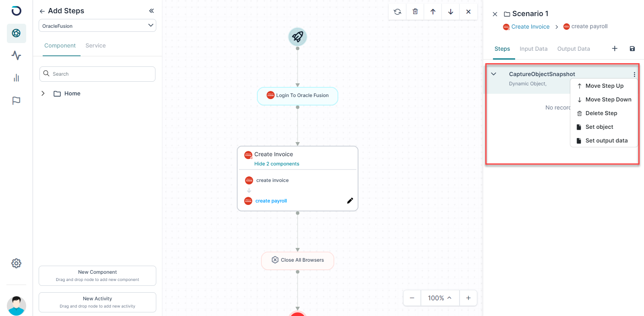Click the save disk icon
Image resolution: width=644 pixels, height=316 pixels.
[632, 49]
